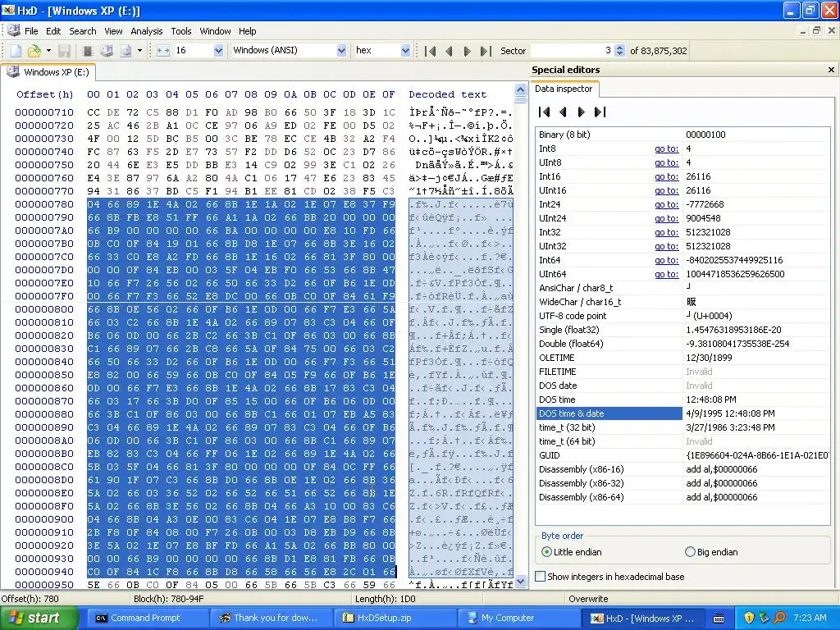840x630 pixels.
Task: Data inspector: jump to last byte icon
Action: (x=600, y=112)
